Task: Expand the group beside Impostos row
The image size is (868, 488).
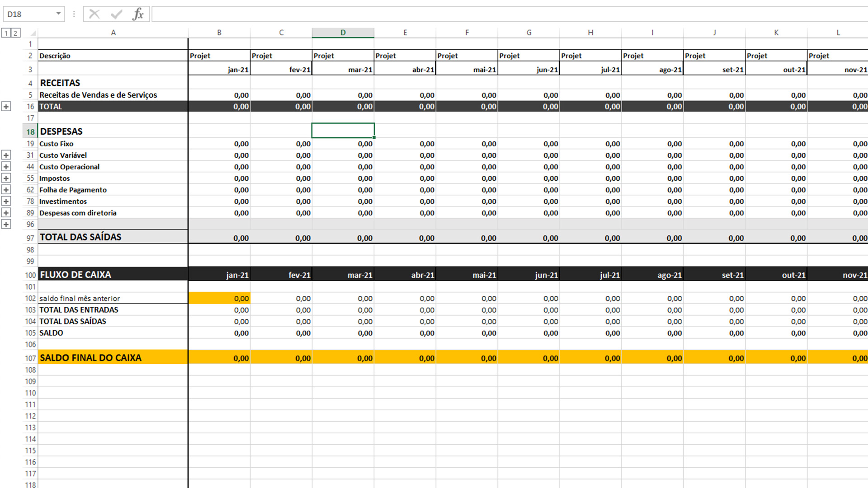Action: 6,178
